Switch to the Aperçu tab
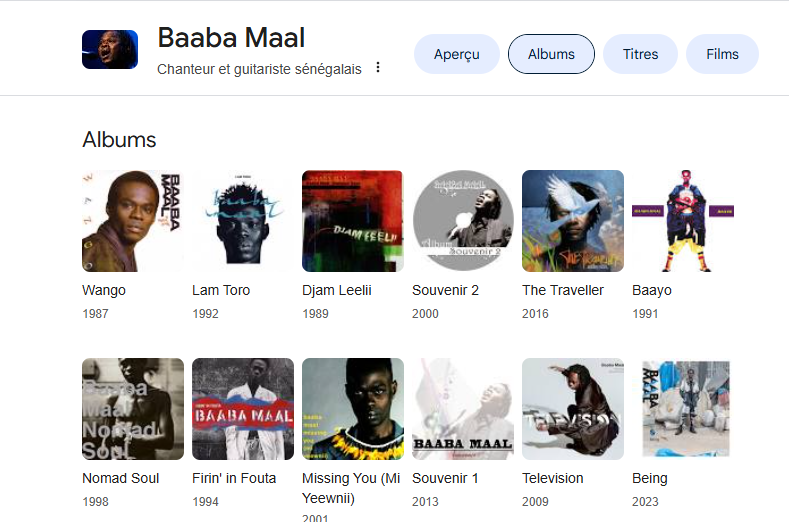This screenshot has width=789, height=522. tap(457, 54)
